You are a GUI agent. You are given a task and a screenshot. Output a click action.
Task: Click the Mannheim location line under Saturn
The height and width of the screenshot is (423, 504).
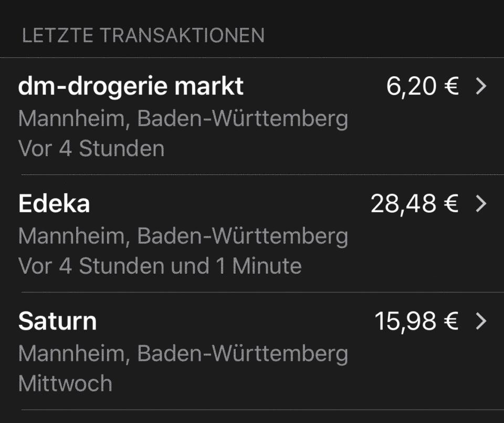pyautogui.click(x=183, y=354)
